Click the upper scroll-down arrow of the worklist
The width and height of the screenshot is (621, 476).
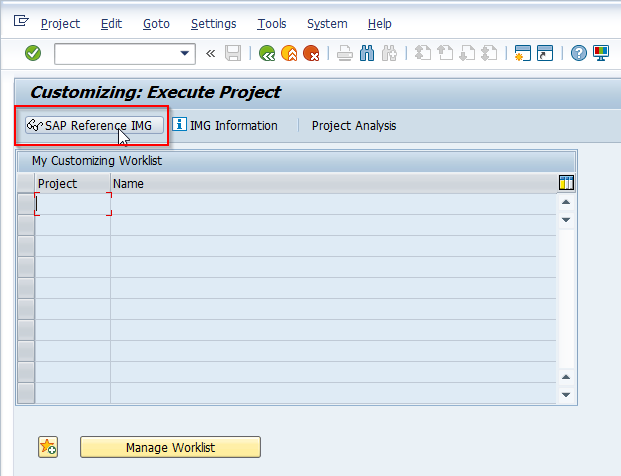point(566,220)
